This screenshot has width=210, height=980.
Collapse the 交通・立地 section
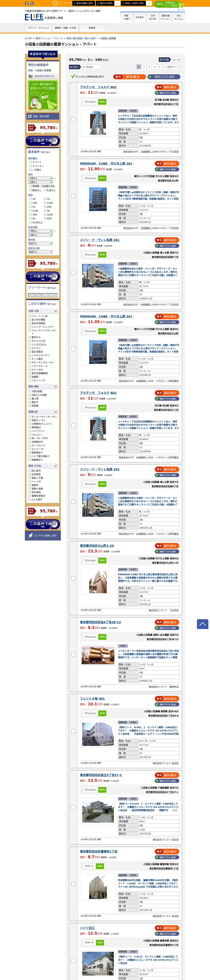43,311
